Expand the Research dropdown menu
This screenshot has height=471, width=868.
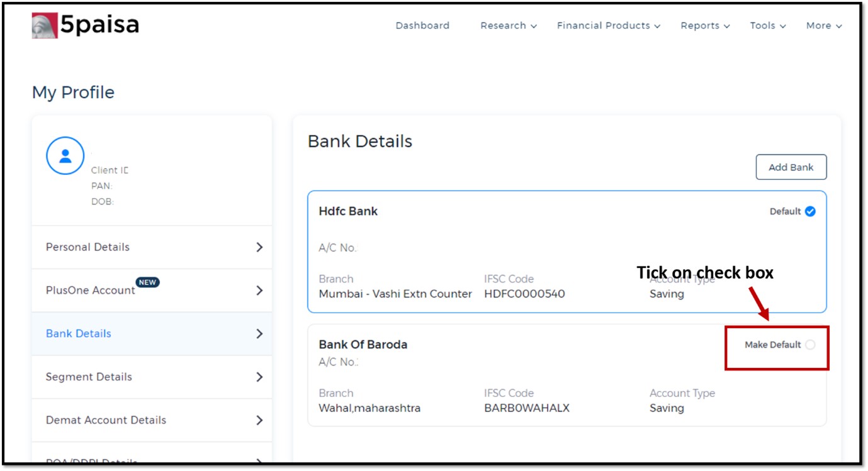pos(509,26)
